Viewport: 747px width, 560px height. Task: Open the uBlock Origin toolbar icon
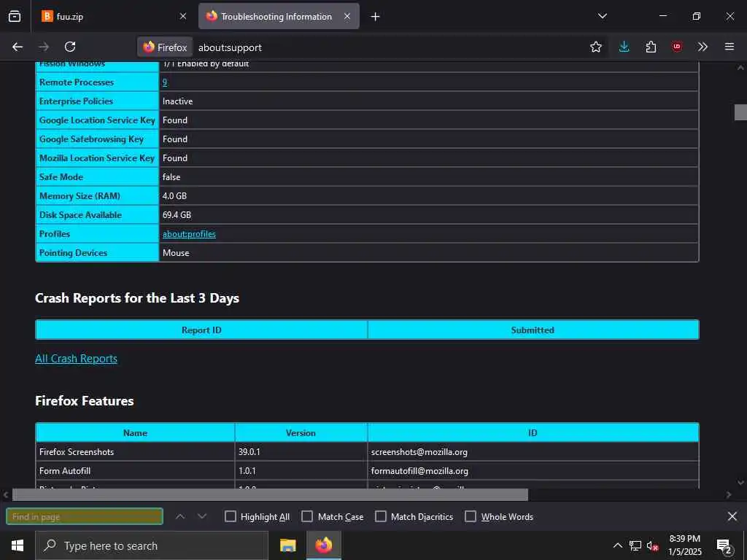tap(677, 47)
